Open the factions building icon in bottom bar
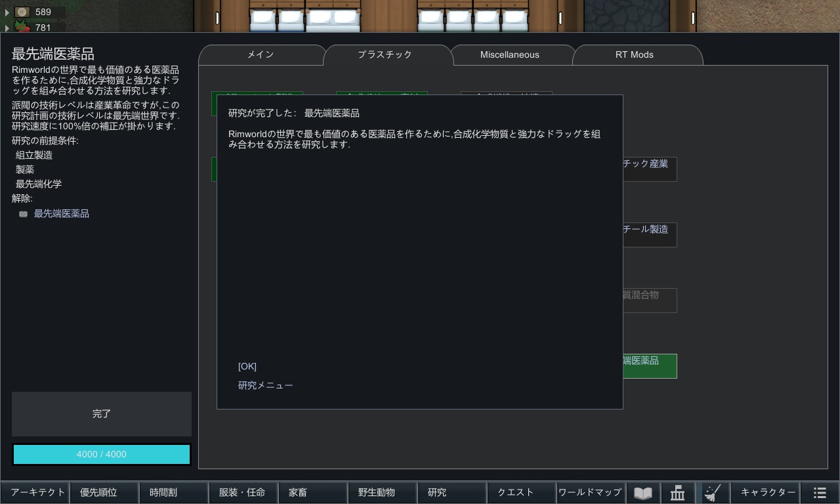The width and height of the screenshot is (840, 504). point(677,493)
